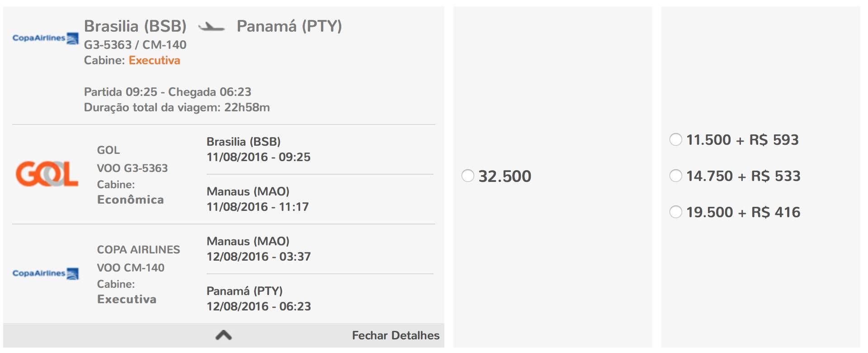
Task: Click the Executiva cabin label in orange
Action: point(155,60)
